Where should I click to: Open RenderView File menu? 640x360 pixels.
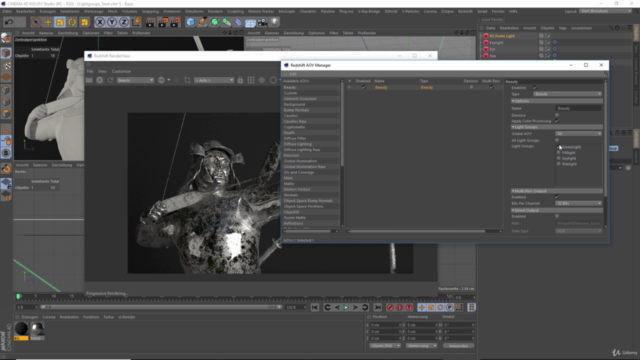(90, 71)
